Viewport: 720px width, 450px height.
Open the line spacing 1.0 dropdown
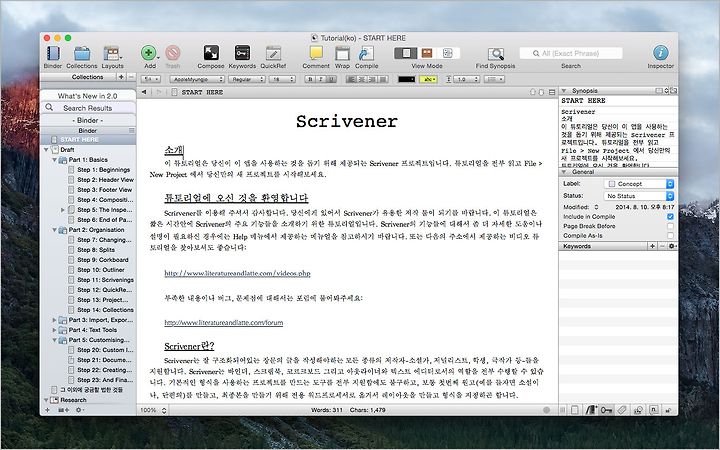pyautogui.click(x=467, y=79)
